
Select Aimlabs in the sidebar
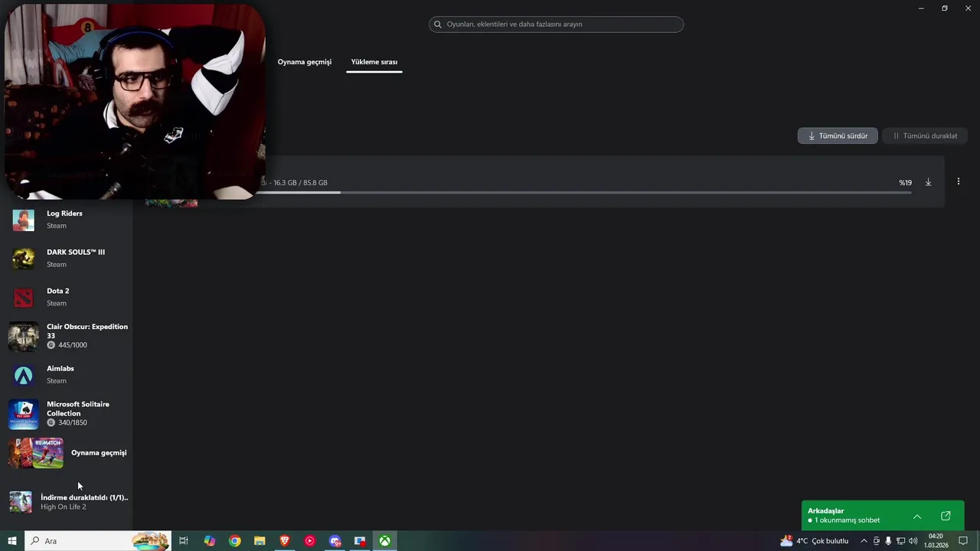(67, 375)
